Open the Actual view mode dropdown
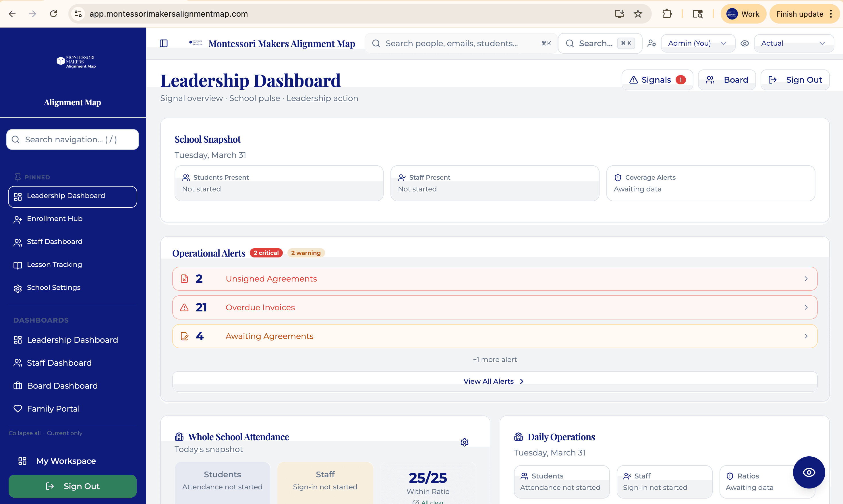The height and width of the screenshot is (504, 843). click(x=794, y=43)
